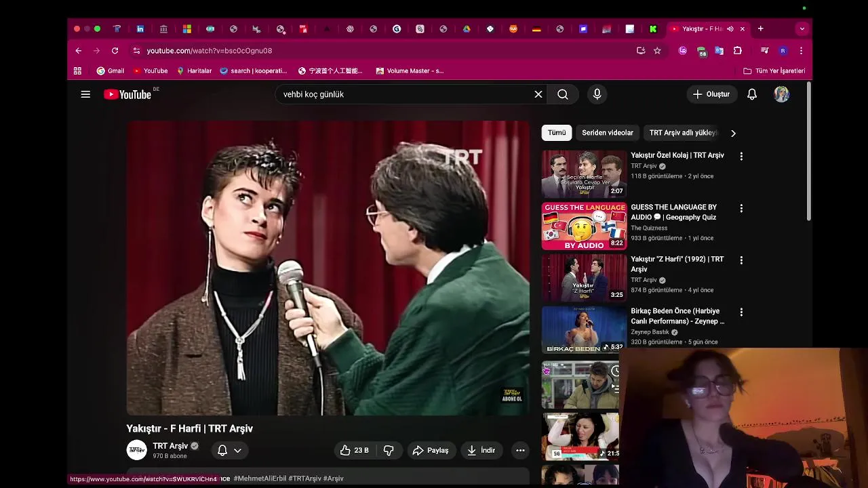This screenshot has height=488, width=868.
Task: Open the Apps grid in bookmarks bar
Action: pyautogui.click(x=77, y=70)
